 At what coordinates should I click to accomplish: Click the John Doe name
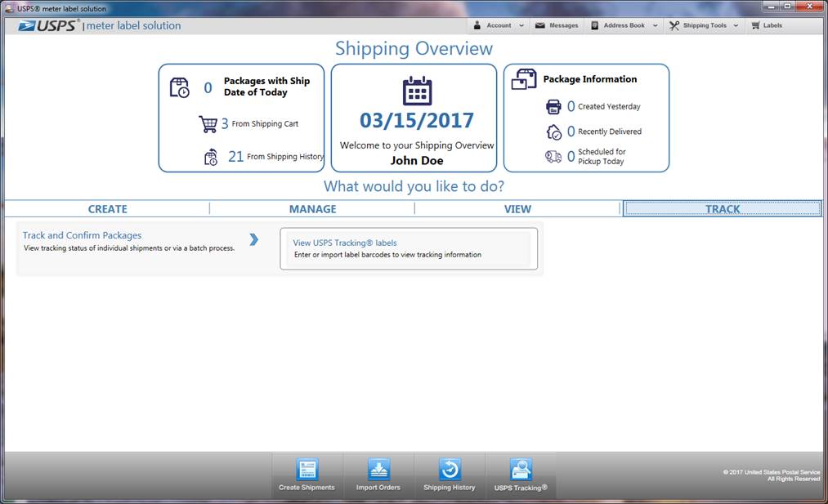(417, 160)
